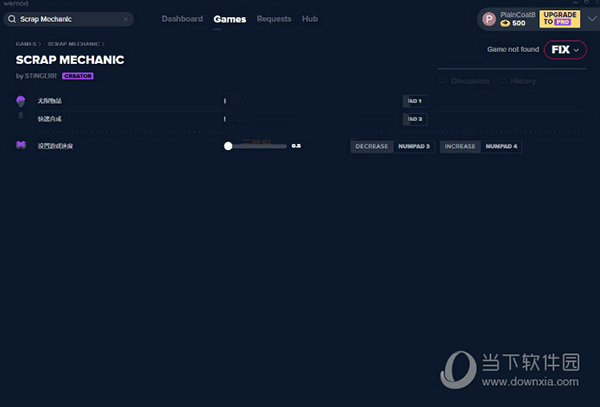Click the second cheat name label
600x407 pixels.
coord(49,119)
